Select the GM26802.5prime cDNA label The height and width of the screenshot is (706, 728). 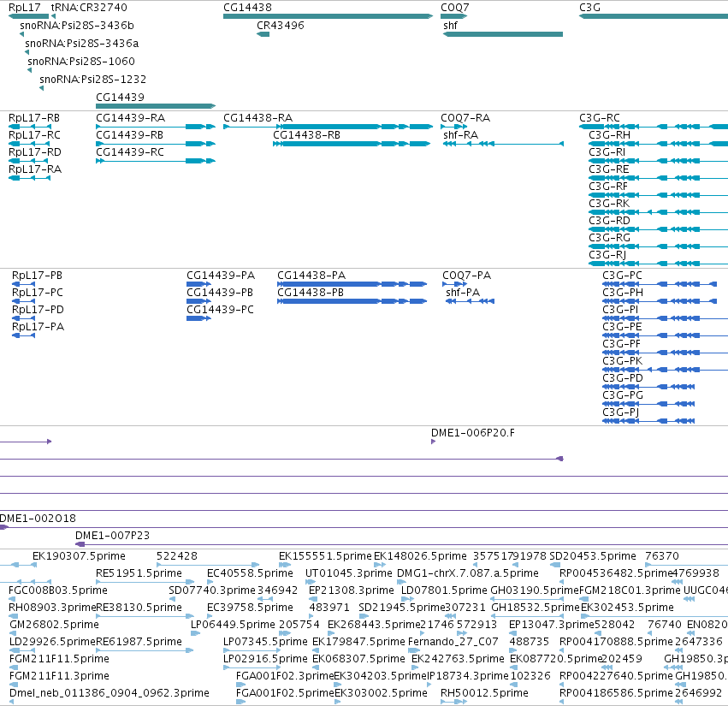54,625
